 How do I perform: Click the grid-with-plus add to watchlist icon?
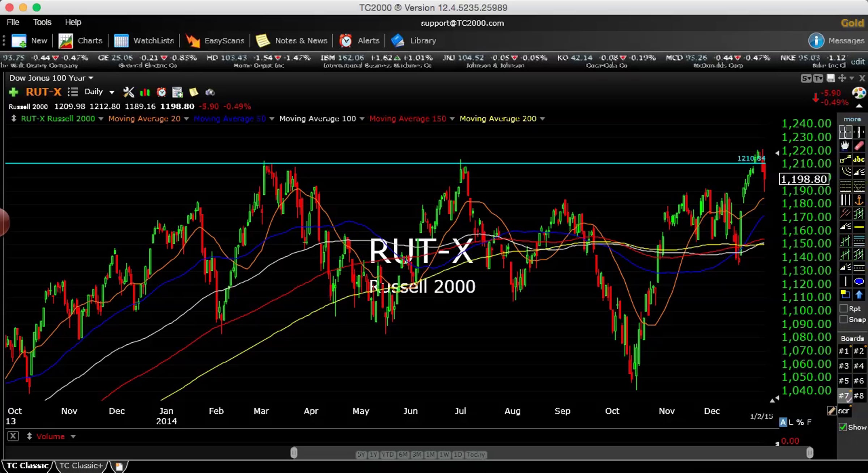click(x=178, y=92)
